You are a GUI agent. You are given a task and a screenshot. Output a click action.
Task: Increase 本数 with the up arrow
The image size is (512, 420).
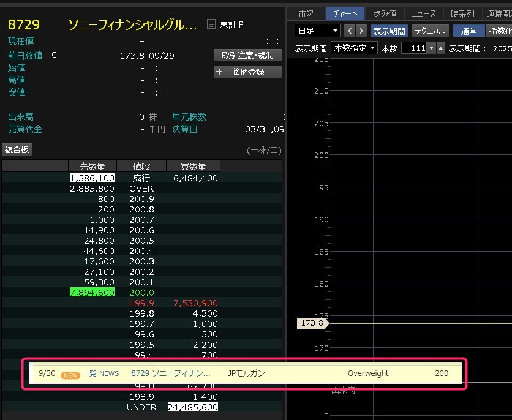(x=440, y=48)
